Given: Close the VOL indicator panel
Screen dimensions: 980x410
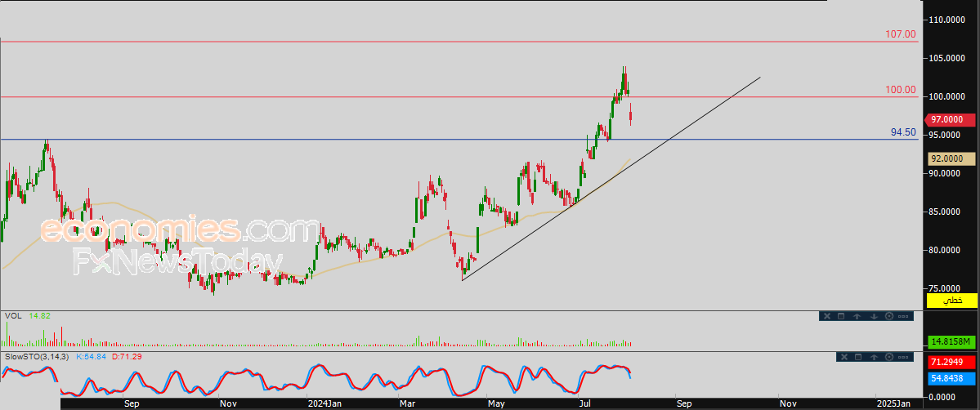Looking at the screenshot, I should point(827,316).
